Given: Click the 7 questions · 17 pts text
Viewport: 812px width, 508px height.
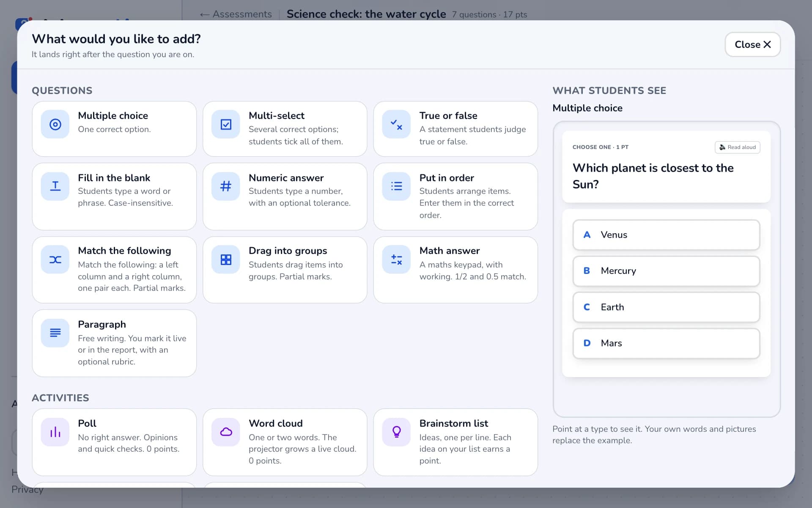Looking at the screenshot, I should tap(489, 14).
